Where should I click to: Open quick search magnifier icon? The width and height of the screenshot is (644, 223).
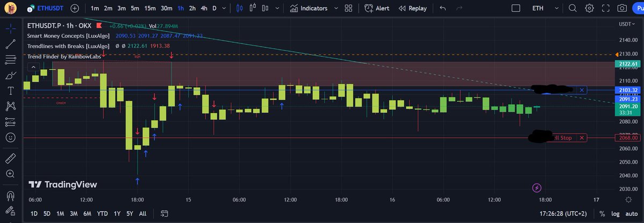(x=573, y=9)
